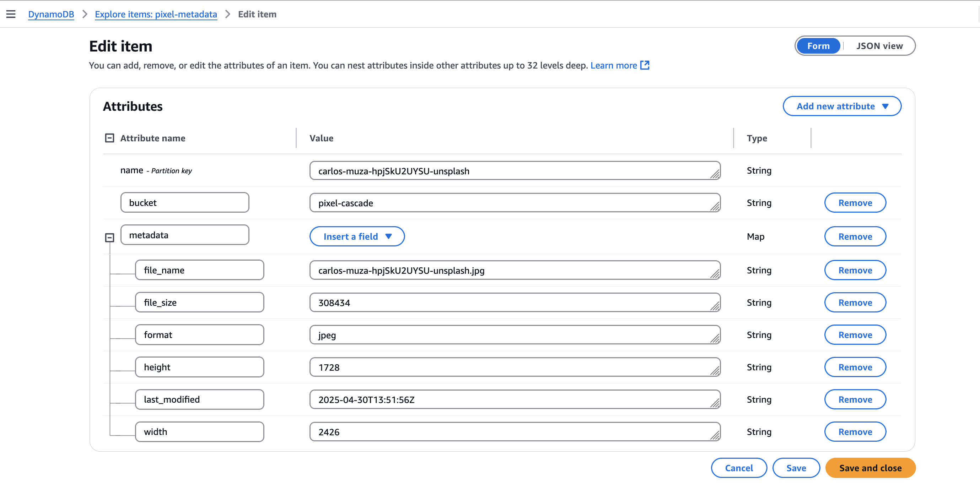
Task: Open the Learn more link
Action: tap(614, 65)
